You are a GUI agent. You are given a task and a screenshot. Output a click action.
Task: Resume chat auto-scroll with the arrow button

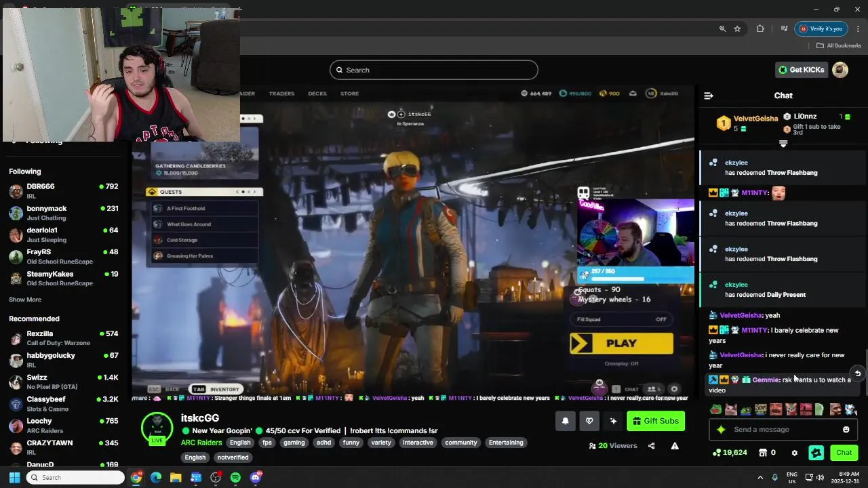(858, 373)
